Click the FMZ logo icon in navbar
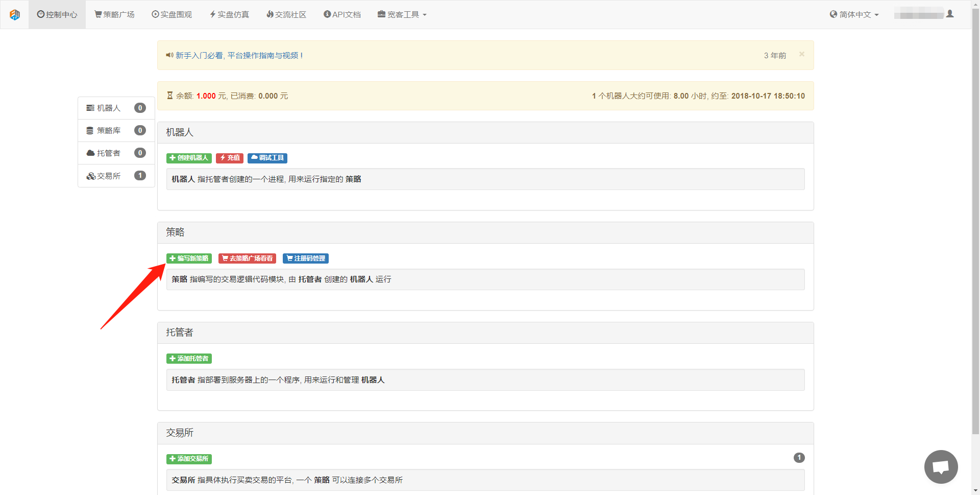The image size is (980, 495). click(x=15, y=15)
